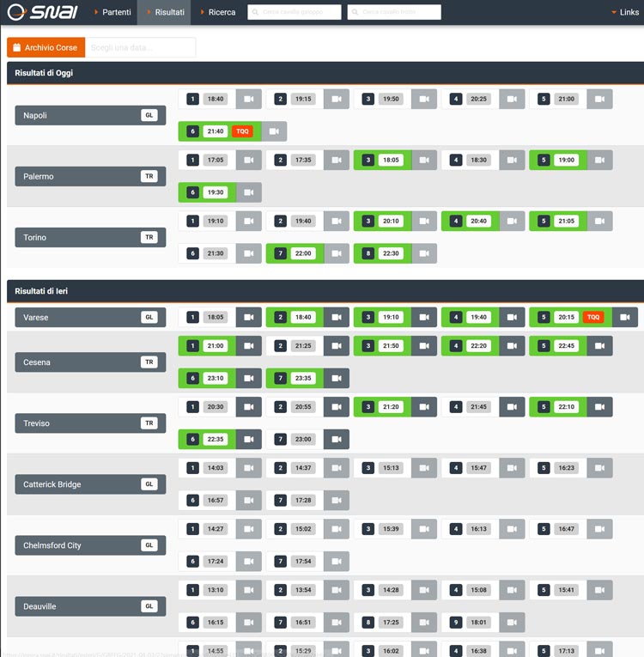Open video for Napoli race 1 at 18:40
Image resolution: width=644 pixels, height=657 pixels.
(x=248, y=99)
